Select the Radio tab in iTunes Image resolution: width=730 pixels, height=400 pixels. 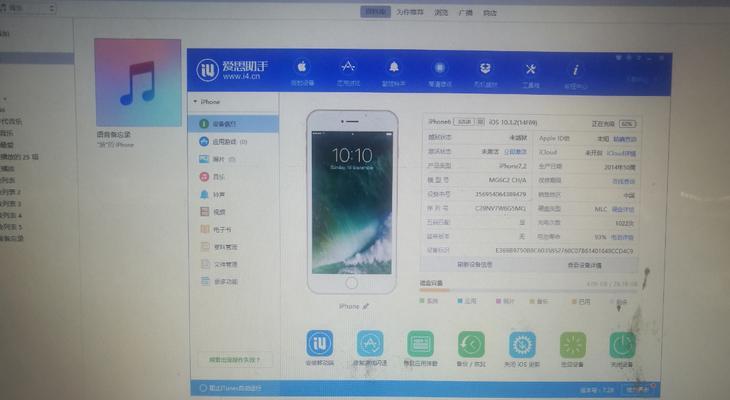click(x=466, y=13)
